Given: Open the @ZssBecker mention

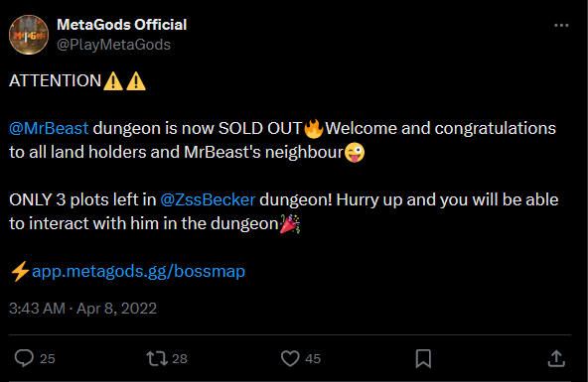Looking at the screenshot, I should (208, 199).
